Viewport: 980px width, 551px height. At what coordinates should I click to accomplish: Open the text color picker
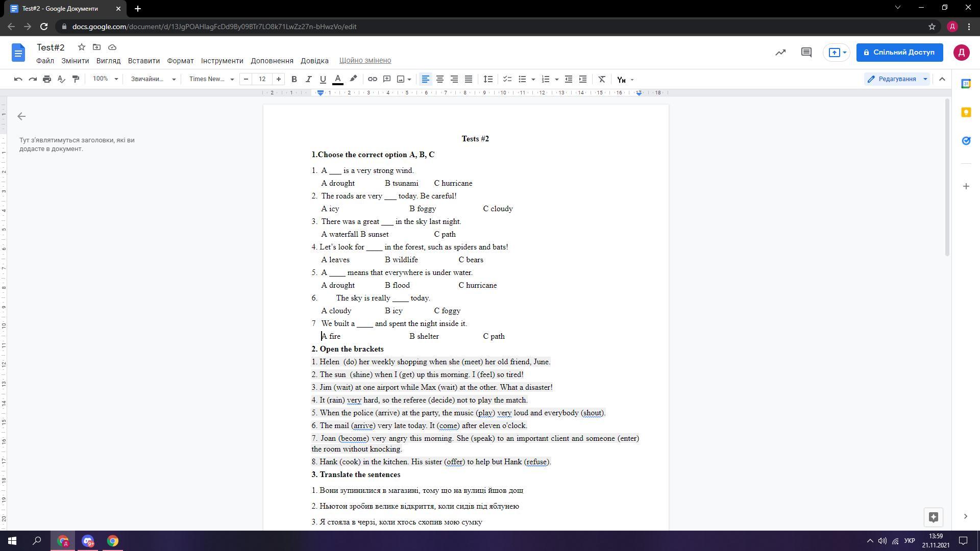(337, 79)
